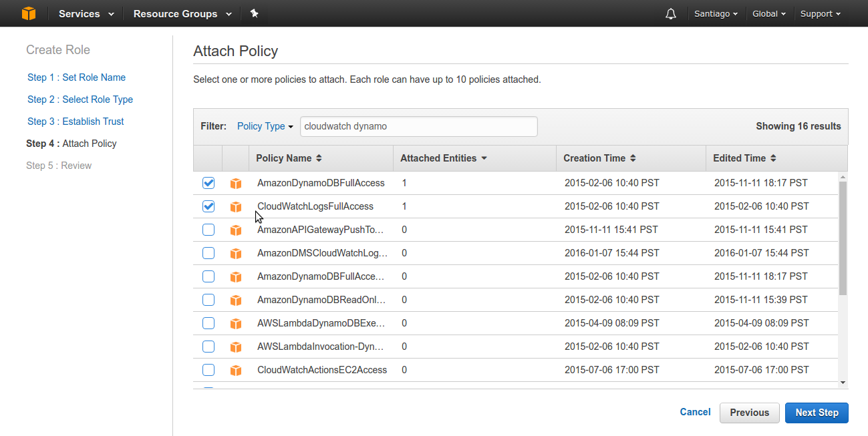Screen dimensions: 868x436
Task: Check the AWSLambdaInvocation-Dyn policy checkbox
Action: 208,347
